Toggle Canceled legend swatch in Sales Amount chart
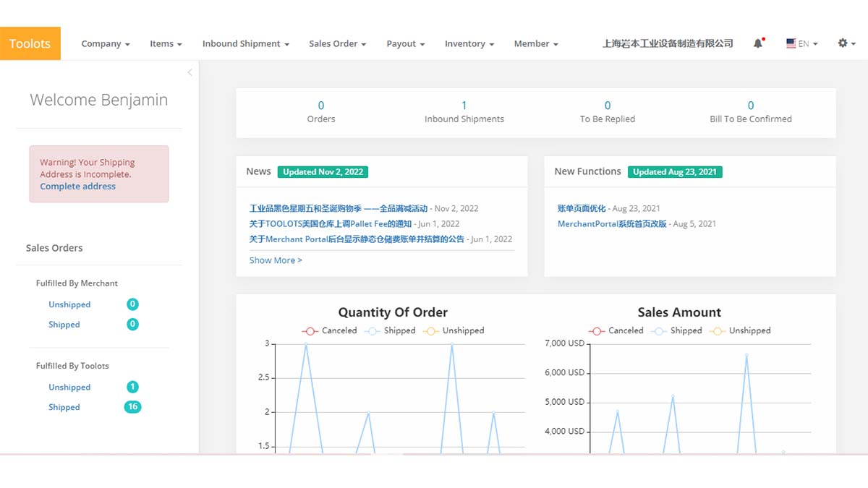The image size is (868, 488). (x=597, y=330)
